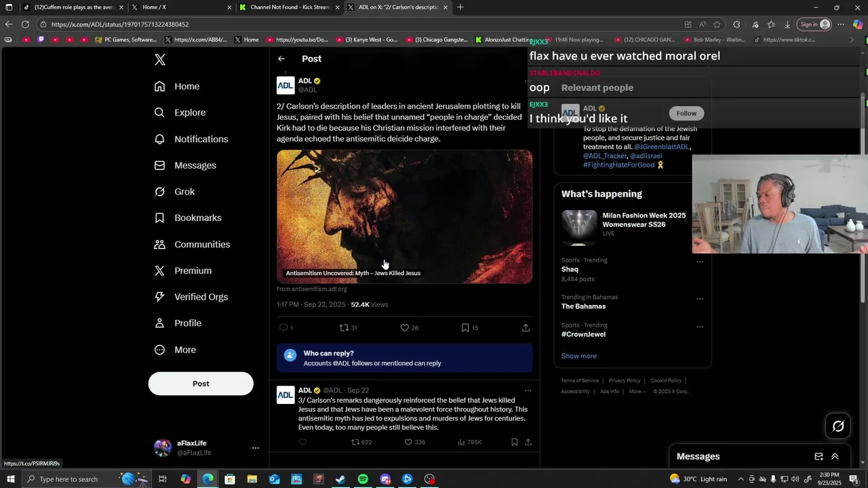This screenshot has width=868, height=488.
Task: Open Communities in sidebar
Action: pyautogui.click(x=192, y=244)
